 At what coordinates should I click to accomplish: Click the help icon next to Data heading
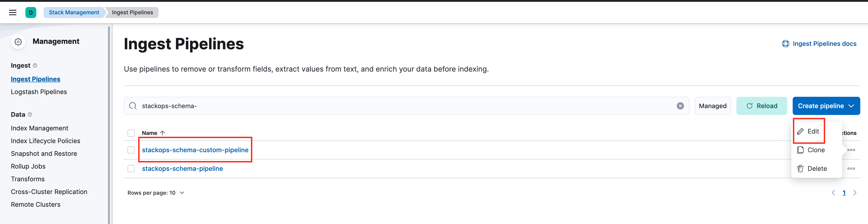pyautogui.click(x=30, y=115)
